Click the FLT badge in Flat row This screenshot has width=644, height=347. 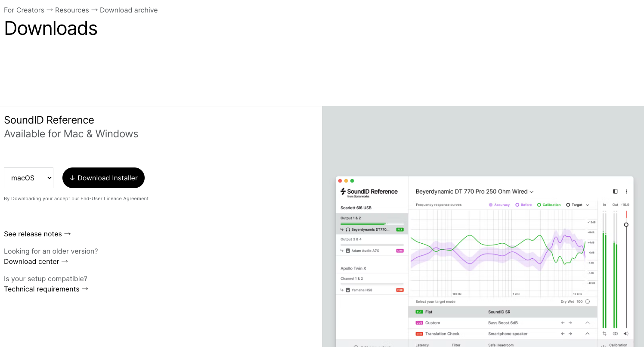point(419,312)
